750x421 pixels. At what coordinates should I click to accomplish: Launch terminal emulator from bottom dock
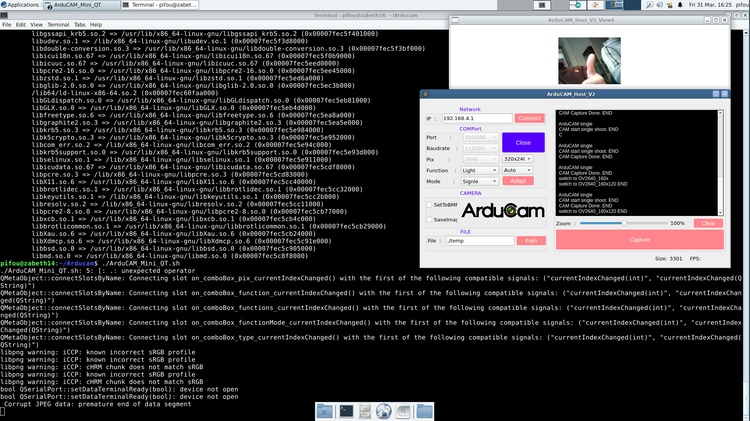pyautogui.click(x=346, y=411)
